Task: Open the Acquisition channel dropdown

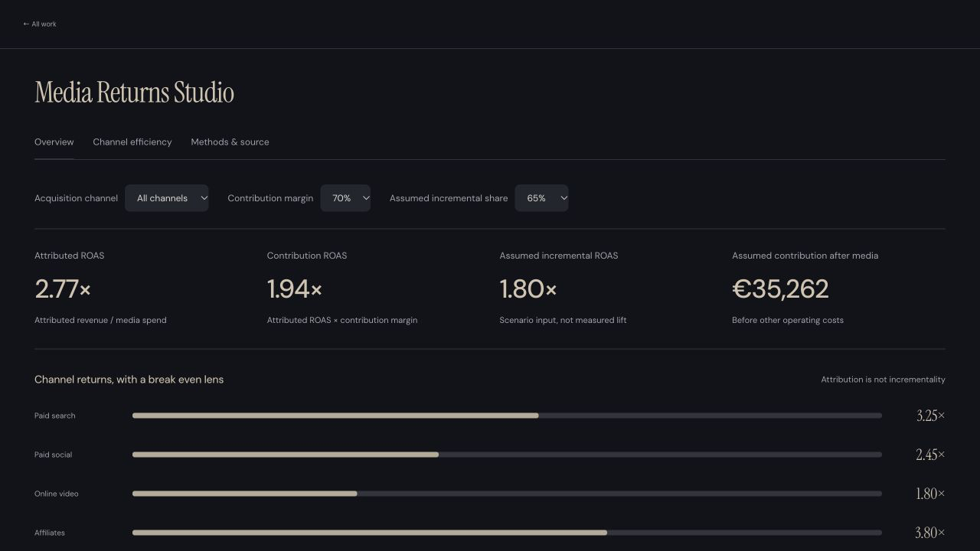Action: tap(167, 198)
